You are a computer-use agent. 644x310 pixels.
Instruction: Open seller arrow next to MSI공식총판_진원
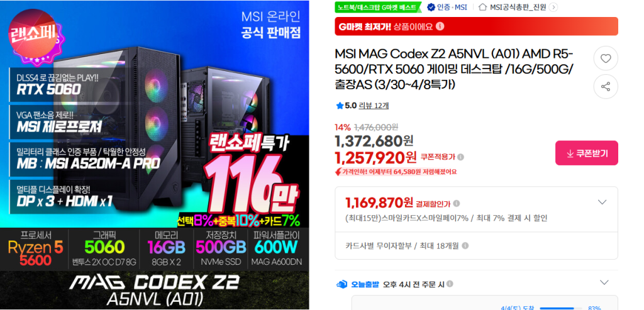[x=553, y=7]
